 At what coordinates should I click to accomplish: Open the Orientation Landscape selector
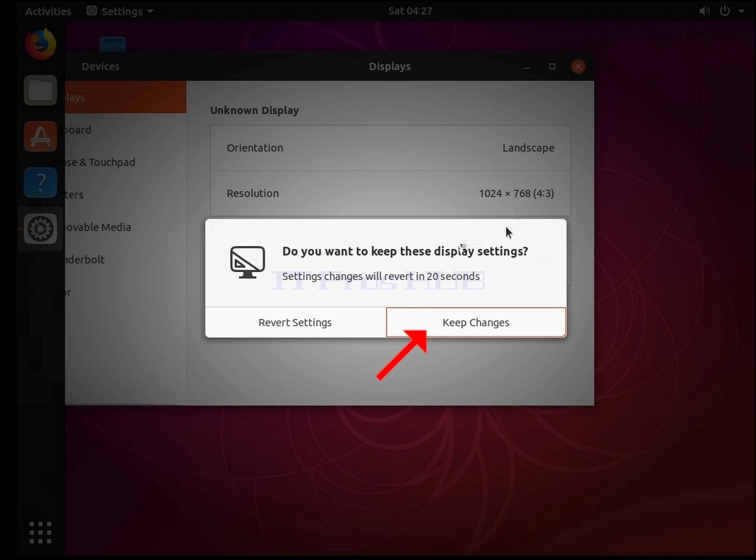pyautogui.click(x=391, y=148)
